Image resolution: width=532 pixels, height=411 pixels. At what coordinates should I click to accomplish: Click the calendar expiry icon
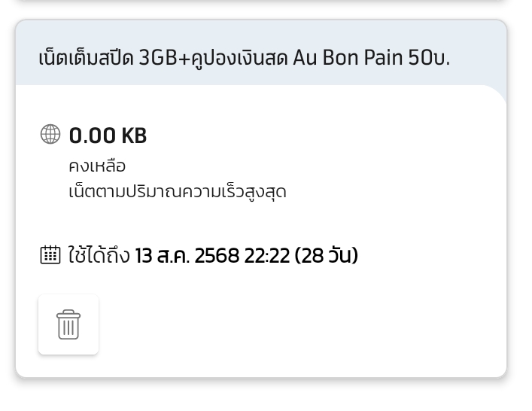pyautogui.click(x=50, y=255)
